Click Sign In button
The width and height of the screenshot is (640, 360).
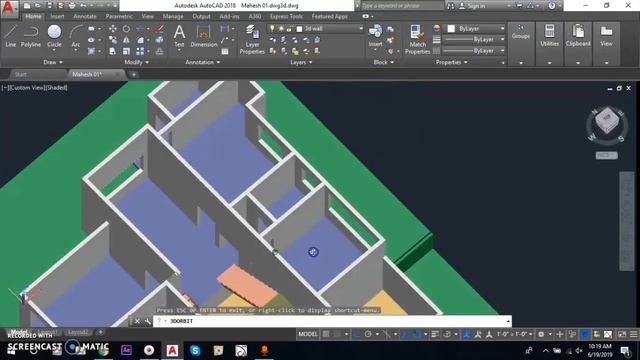click(473, 6)
